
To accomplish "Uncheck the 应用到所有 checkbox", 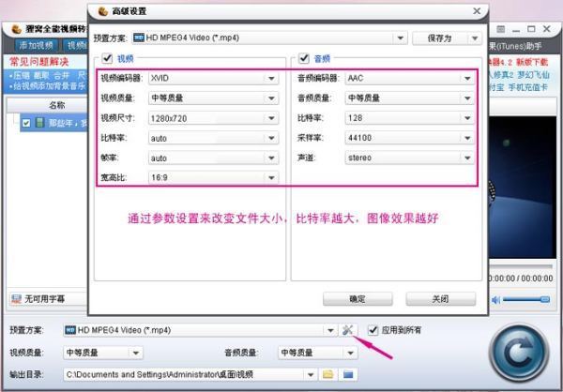I will (x=373, y=330).
